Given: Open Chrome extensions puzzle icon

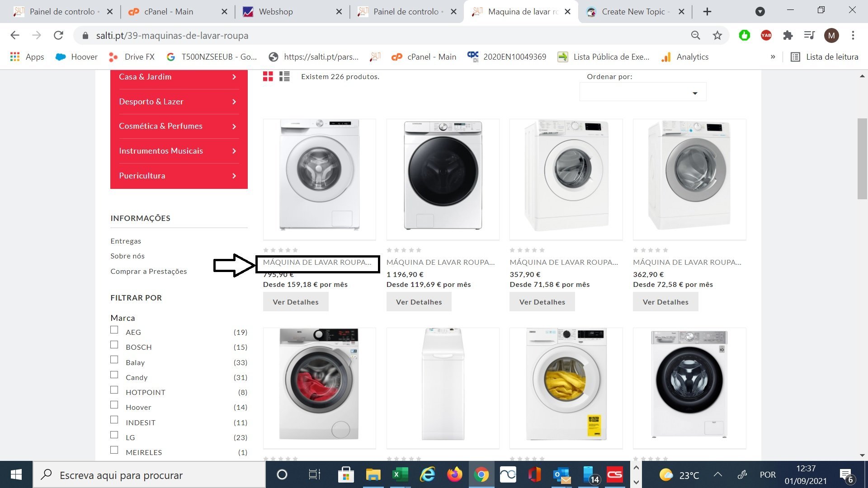Looking at the screenshot, I should coord(788,35).
